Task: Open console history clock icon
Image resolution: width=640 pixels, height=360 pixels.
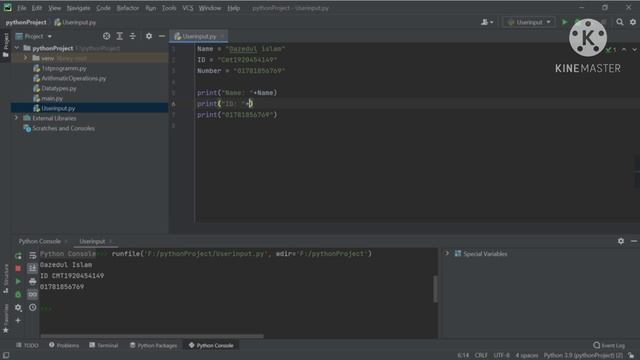Action: (33, 307)
